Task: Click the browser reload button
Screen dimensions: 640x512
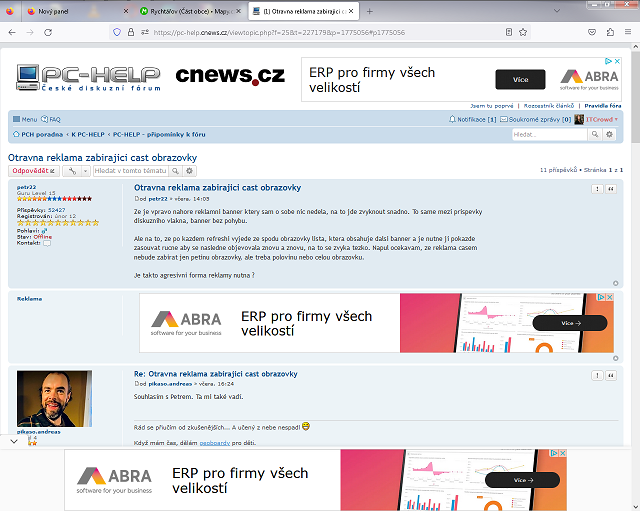Action: [47, 32]
